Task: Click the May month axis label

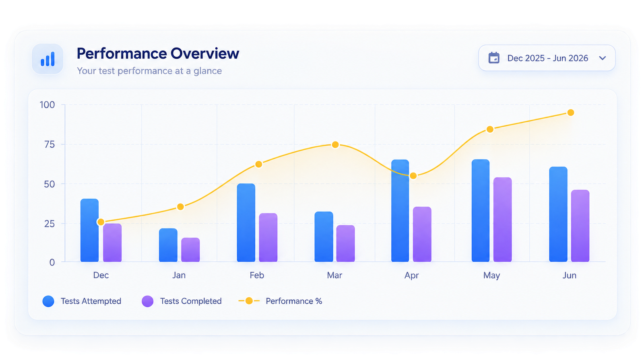Action: 491,276
